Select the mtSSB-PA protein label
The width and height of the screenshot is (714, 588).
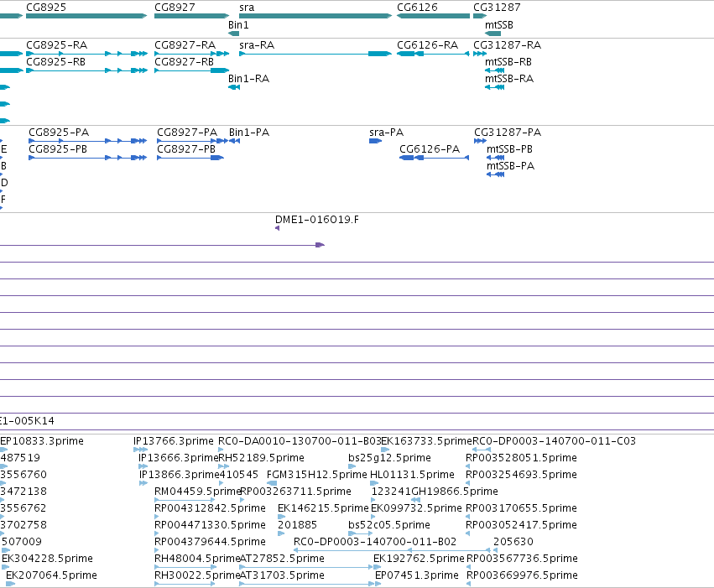coord(510,166)
